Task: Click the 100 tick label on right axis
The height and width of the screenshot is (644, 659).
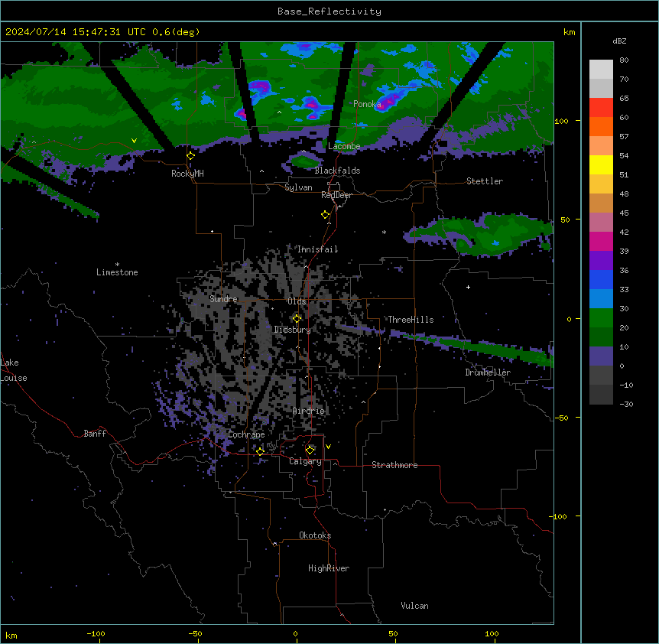Action: click(561, 122)
